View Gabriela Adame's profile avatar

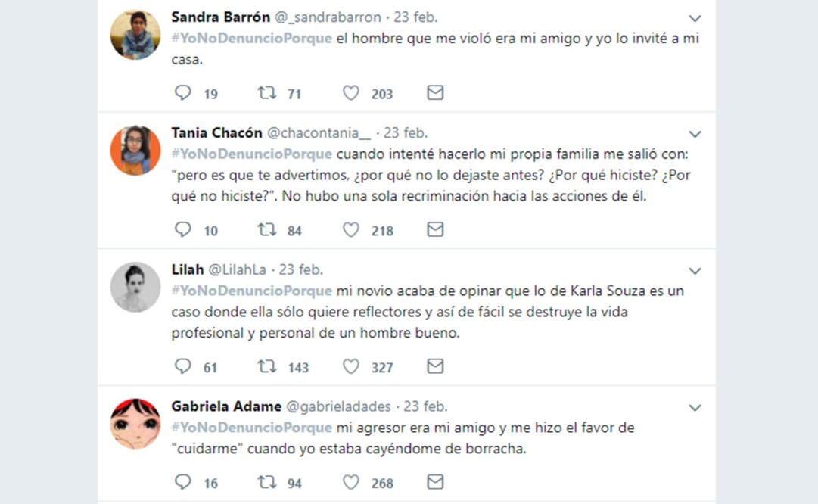135,423
